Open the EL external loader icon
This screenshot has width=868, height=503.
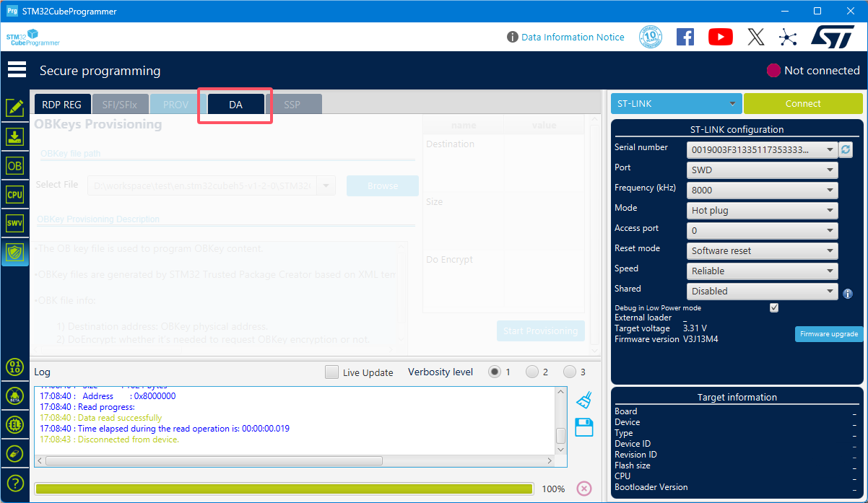point(14,424)
